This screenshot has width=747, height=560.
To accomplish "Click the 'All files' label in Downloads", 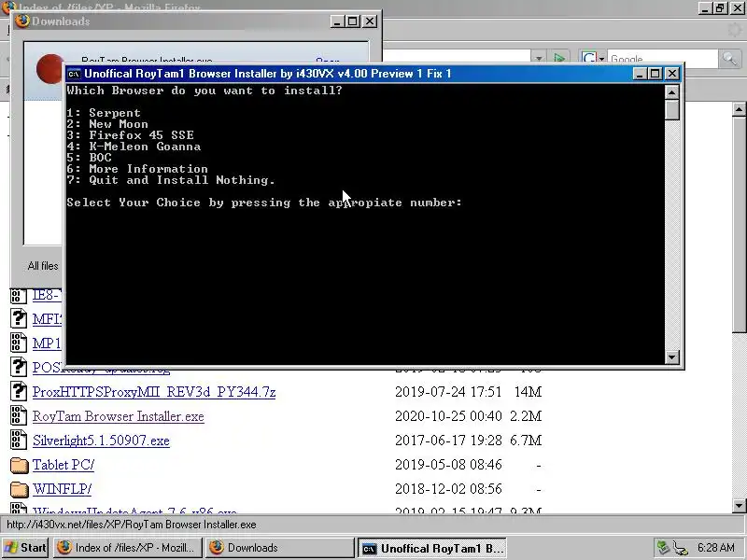I will [x=43, y=266].
